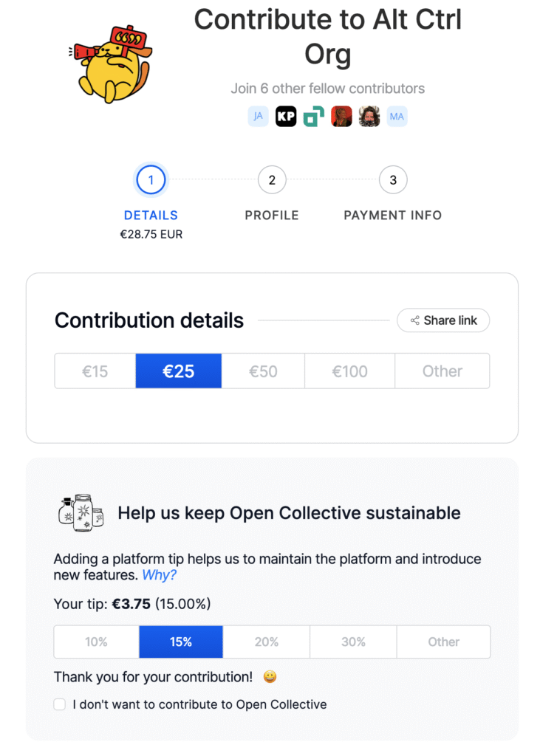Pick the €100 contribution amount

pyautogui.click(x=349, y=371)
